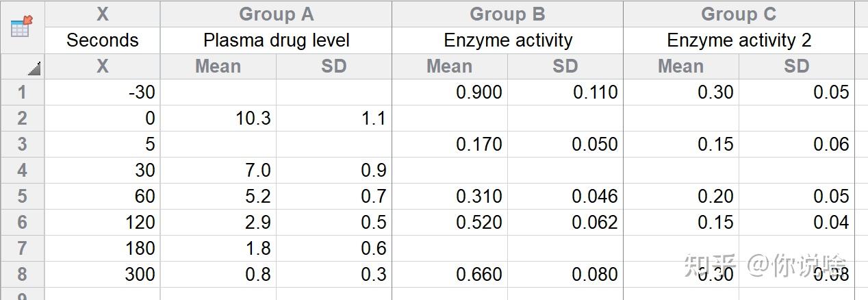The width and height of the screenshot is (868, 300).
Task: Select the Mean subcolumn header under Group A
Action: click(218, 66)
